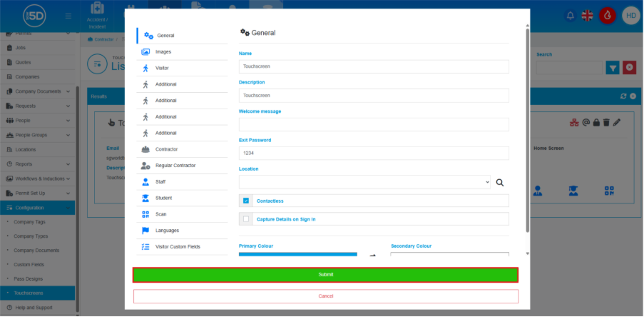The image size is (644, 317).
Task: Expand People sidebar menu
Action: click(x=38, y=121)
